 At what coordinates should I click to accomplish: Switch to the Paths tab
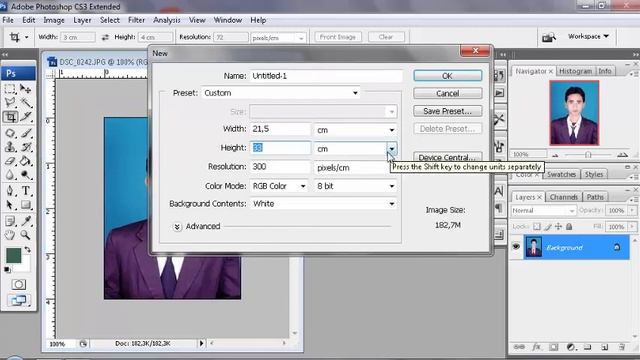595,197
